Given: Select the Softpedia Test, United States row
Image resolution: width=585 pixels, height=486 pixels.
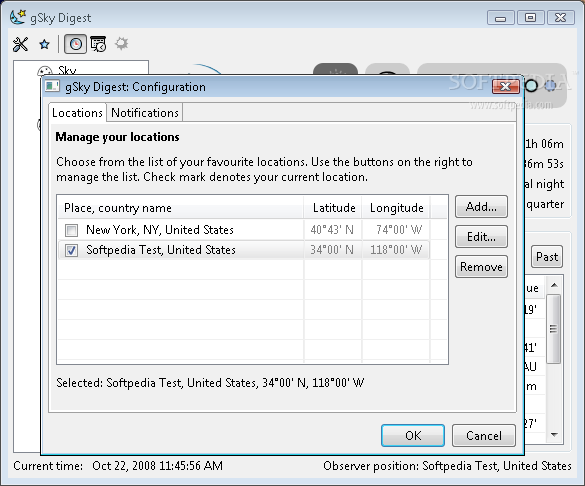Looking at the screenshot, I should pos(244,250).
